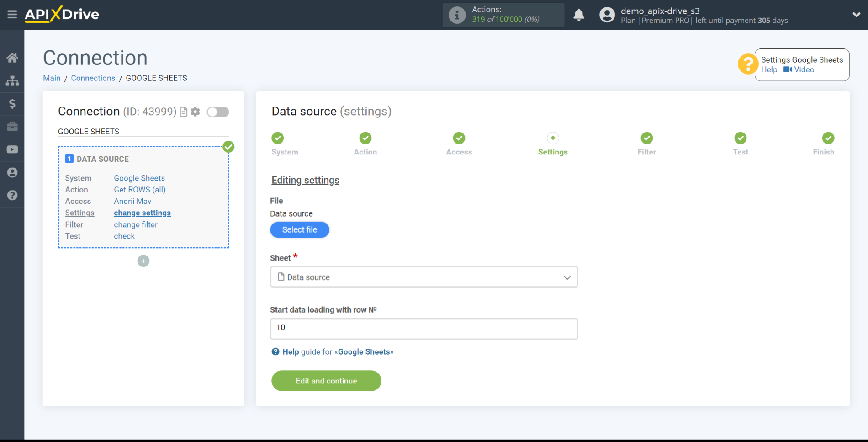This screenshot has height=442, width=868.
Task: Click the Editing settings heading
Action: tap(306, 180)
